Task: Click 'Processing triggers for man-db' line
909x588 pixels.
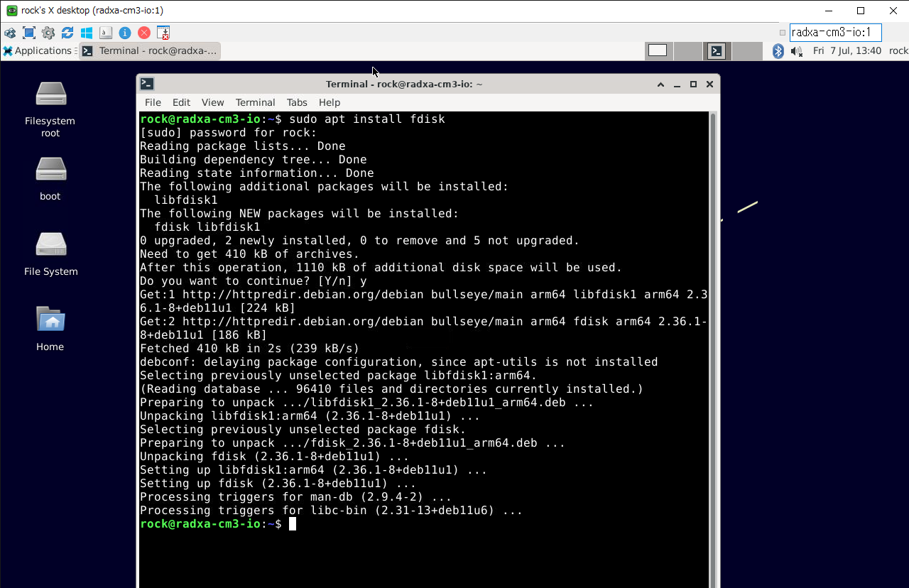Action: coord(295,496)
